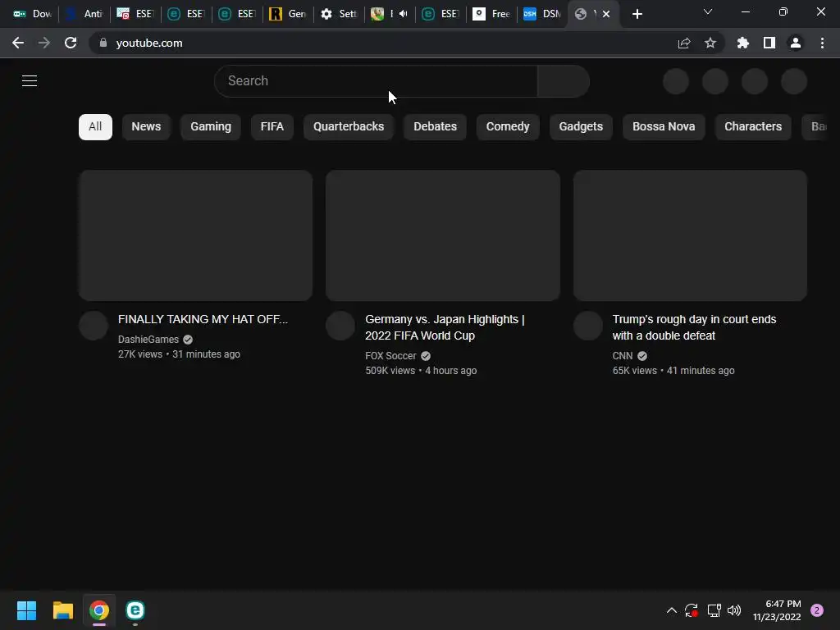This screenshot has height=630, width=840.
Task: Switch to the DSM tab
Action: 542,14
